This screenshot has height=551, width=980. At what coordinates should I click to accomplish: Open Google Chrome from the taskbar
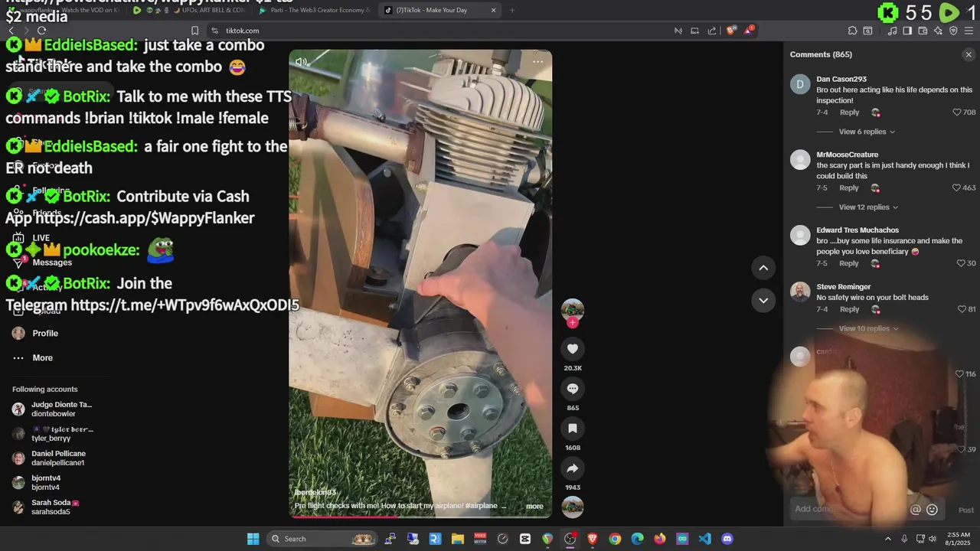coord(615,539)
